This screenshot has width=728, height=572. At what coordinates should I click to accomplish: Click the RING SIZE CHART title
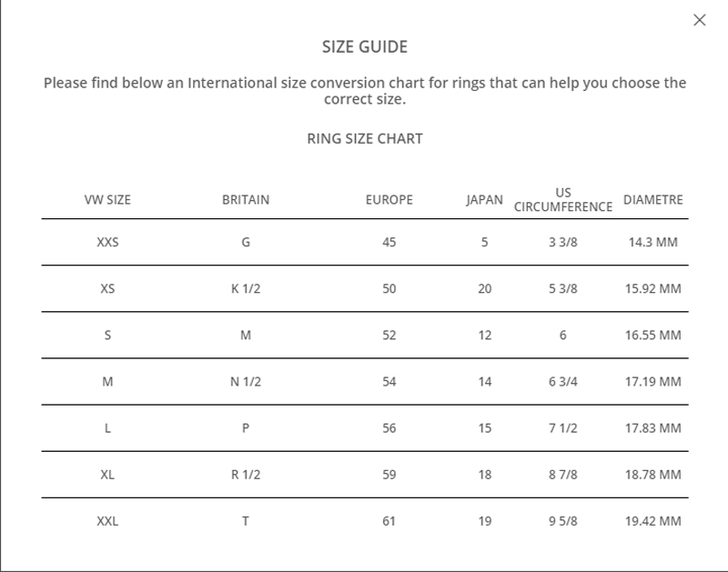(x=365, y=139)
